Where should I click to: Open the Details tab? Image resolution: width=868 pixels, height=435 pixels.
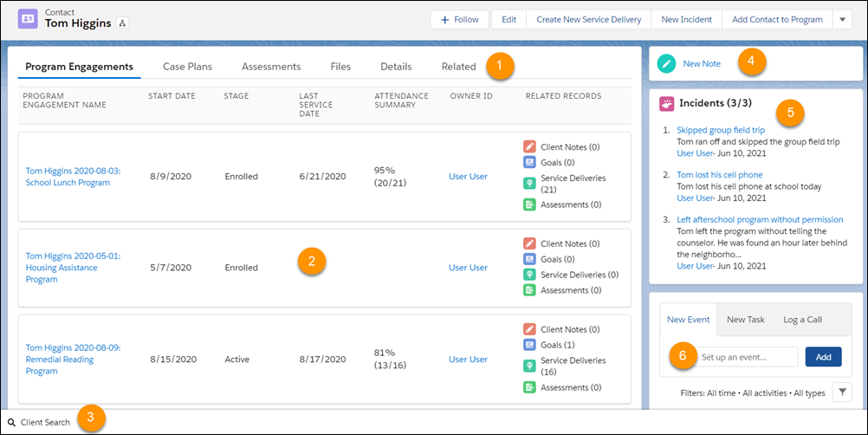pyautogui.click(x=396, y=67)
